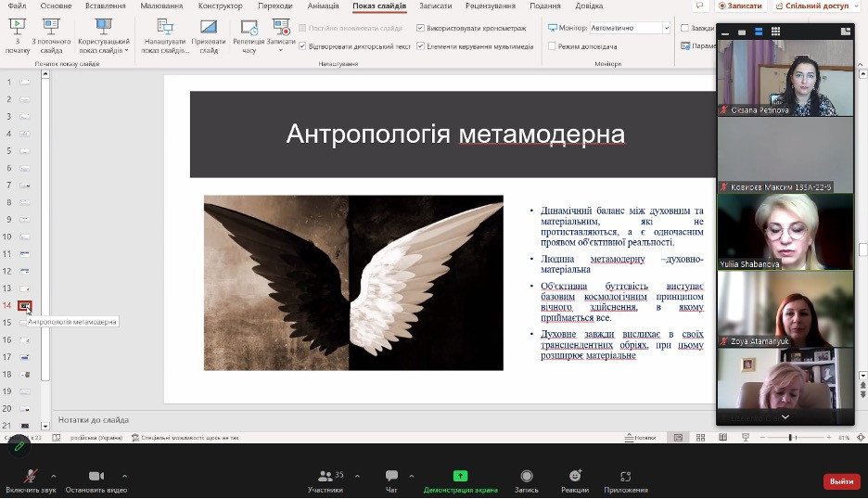Expand options arrow next to Остановить видео
The height and width of the screenshot is (499, 868).
pos(124,477)
